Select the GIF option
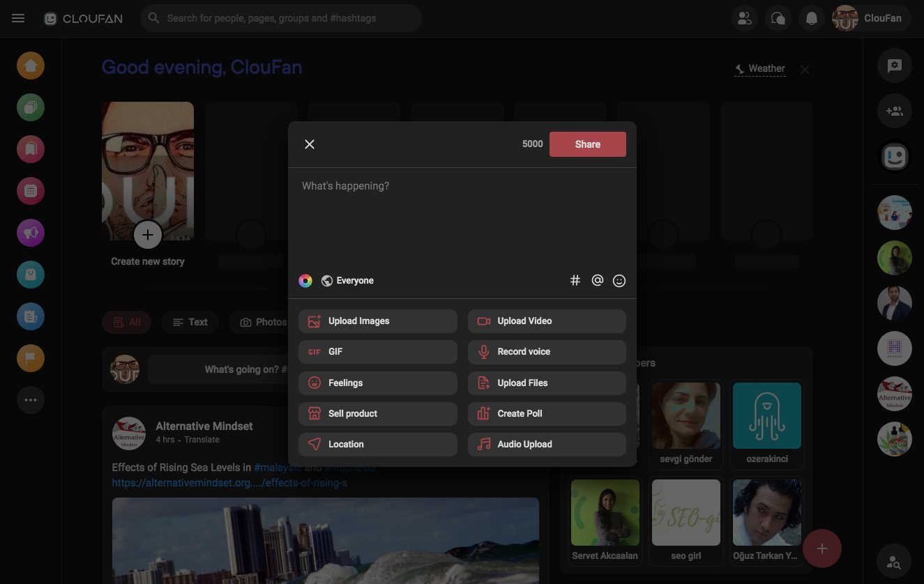 (x=378, y=352)
